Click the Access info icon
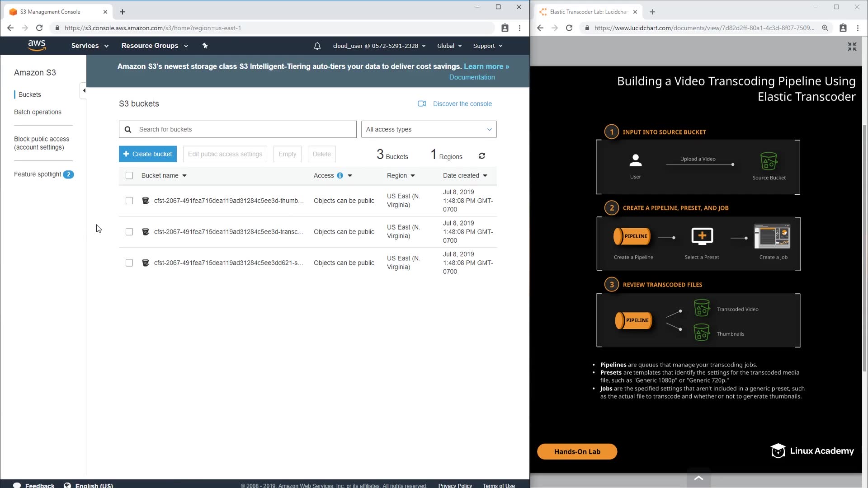This screenshot has width=868, height=488. click(340, 175)
